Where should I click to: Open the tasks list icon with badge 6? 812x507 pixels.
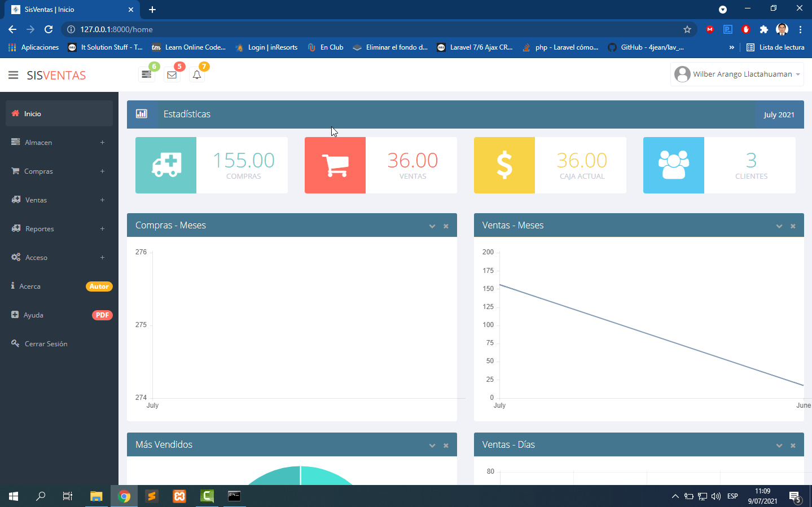tap(147, 74)
